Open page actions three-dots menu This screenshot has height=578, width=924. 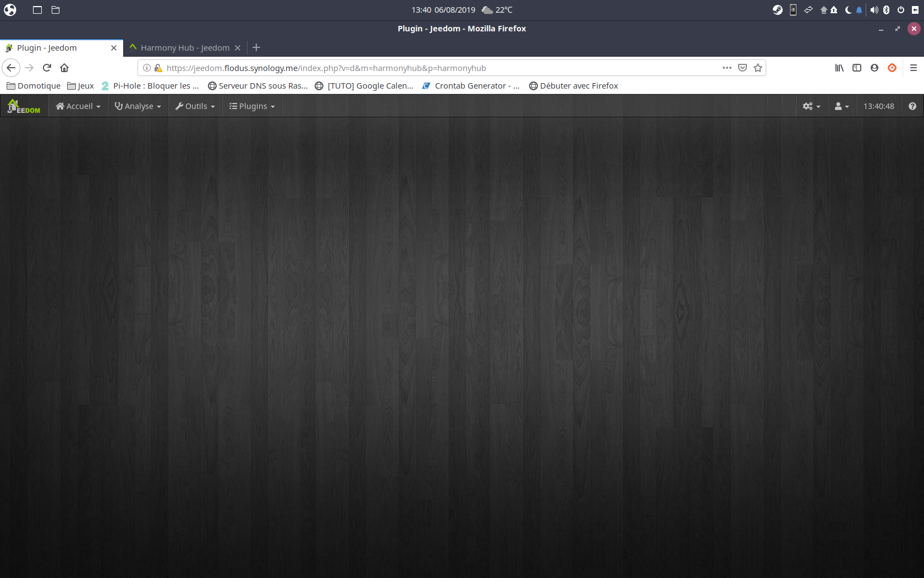click(727, 68)
